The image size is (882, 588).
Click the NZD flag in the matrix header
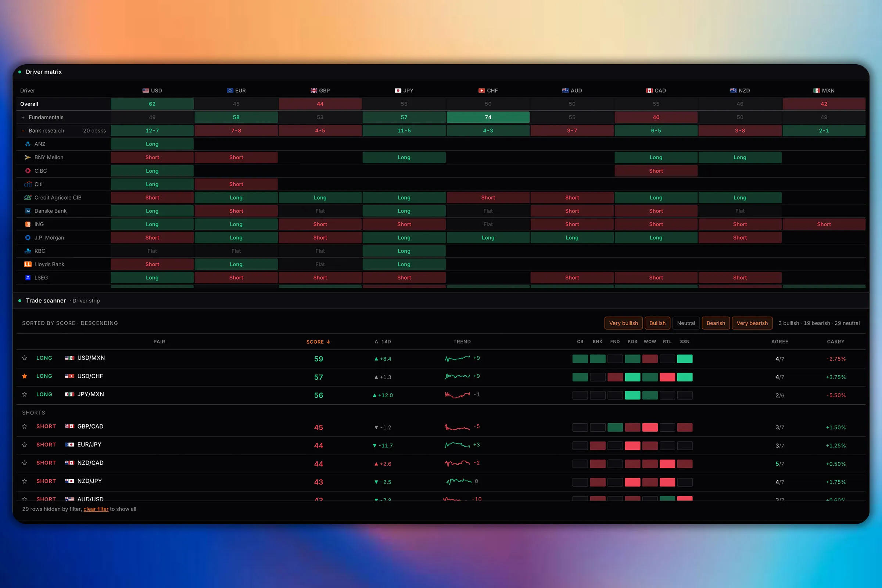[x=734, y=91]
